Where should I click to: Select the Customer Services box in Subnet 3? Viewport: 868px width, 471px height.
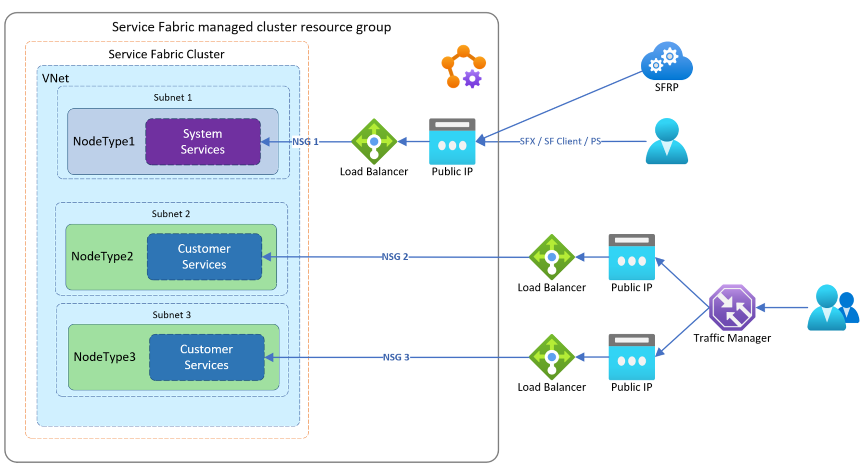point(207,357)
